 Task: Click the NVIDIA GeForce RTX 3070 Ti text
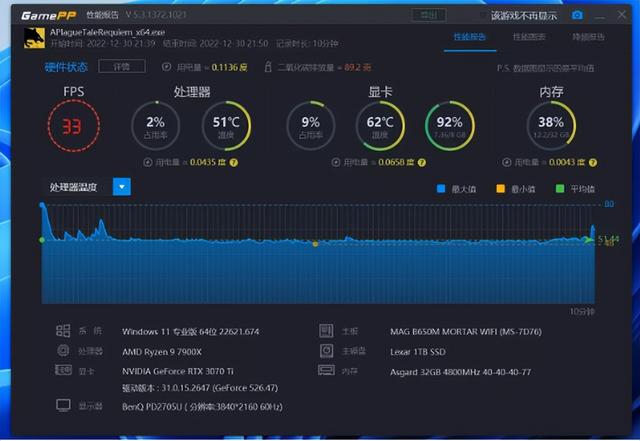[x=178, y=371]
